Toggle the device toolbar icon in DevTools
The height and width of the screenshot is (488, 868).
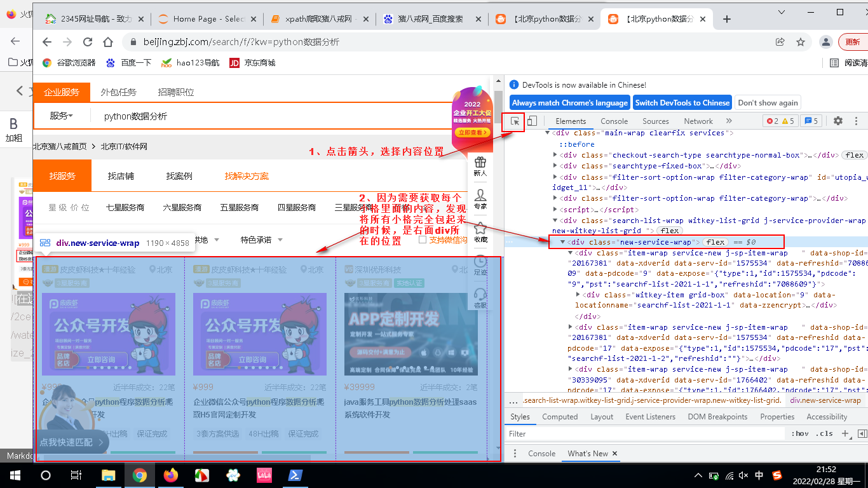pyautogui.click(x=532, y=121)
